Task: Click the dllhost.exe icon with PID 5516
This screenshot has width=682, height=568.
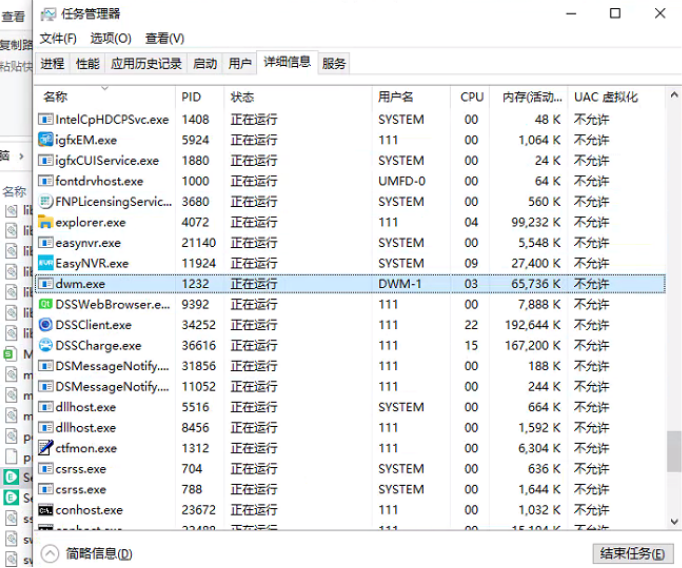Action: tap(46, 407)
